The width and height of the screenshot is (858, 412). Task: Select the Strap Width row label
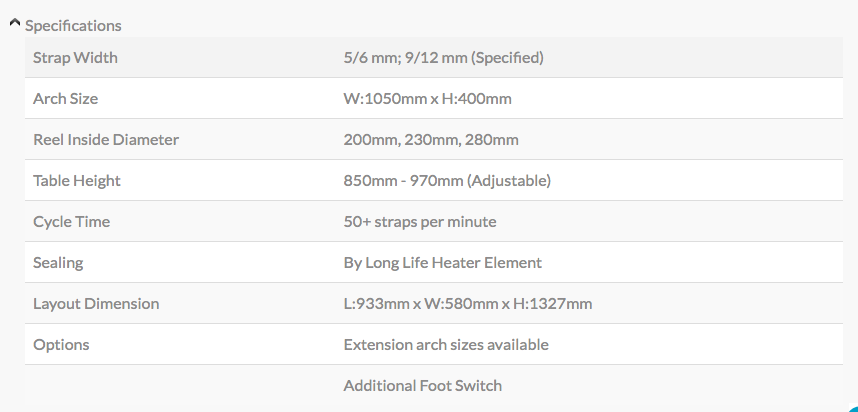[76, 57]
